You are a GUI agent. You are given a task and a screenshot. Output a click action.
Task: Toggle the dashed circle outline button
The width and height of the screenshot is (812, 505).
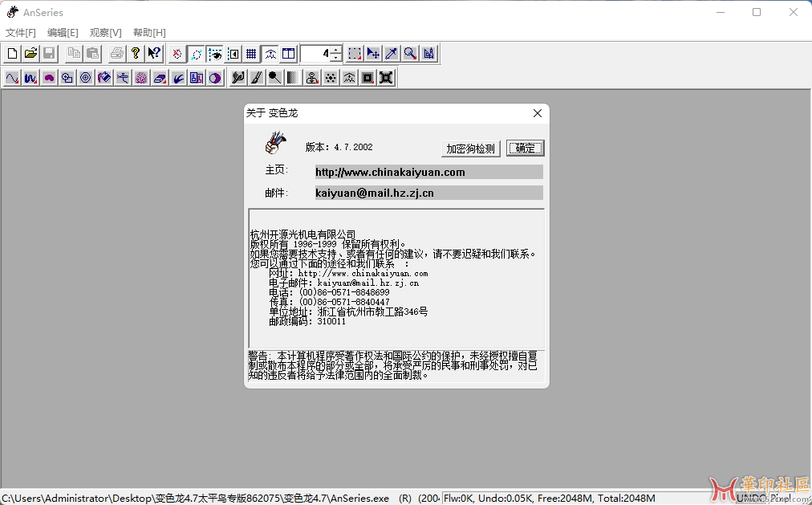tap(196, 53)
